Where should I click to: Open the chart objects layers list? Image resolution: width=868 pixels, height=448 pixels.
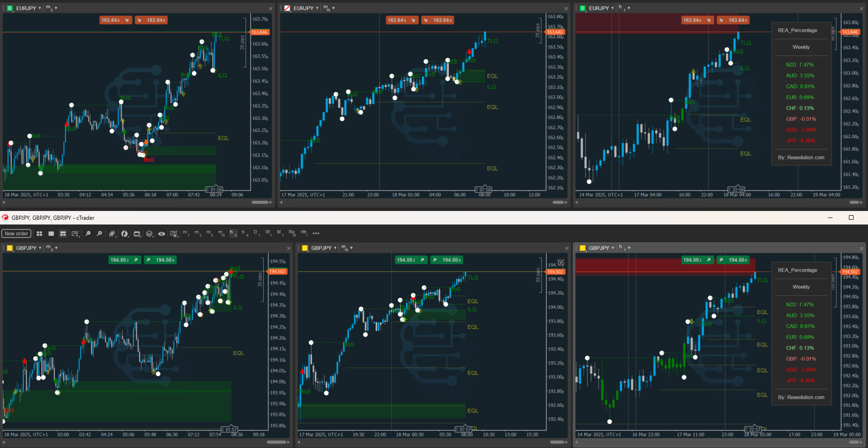[149, 234]
